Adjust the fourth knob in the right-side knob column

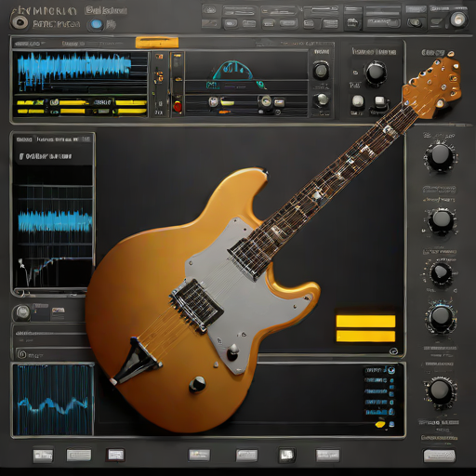[440, 318]
